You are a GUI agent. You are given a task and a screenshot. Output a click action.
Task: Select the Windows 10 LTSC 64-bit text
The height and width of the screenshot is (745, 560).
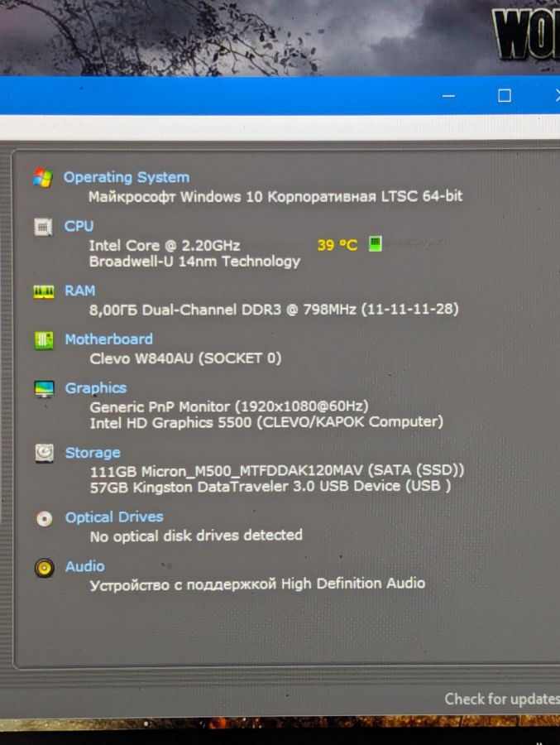[x=275, y=196]
